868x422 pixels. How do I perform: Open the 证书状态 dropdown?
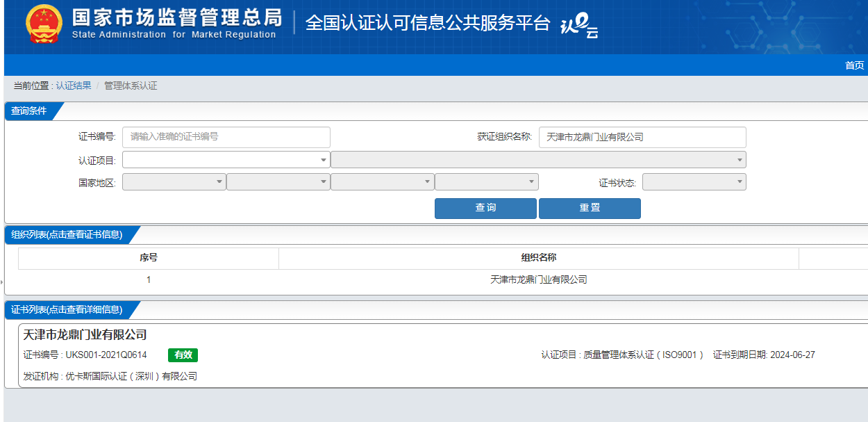[x=694, y=182]
